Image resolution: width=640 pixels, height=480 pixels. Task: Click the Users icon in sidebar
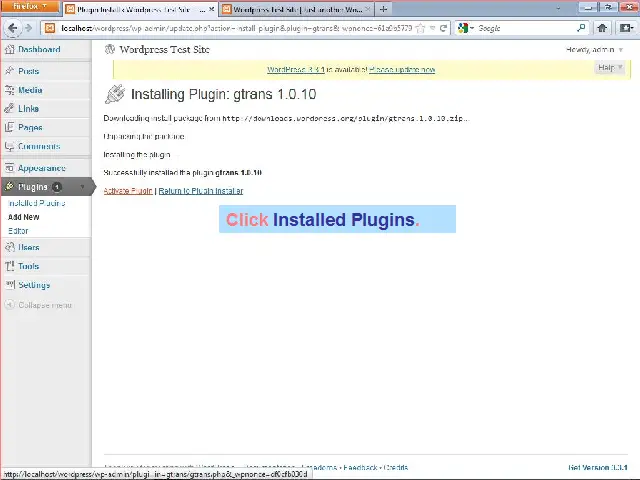coord(9,247)
